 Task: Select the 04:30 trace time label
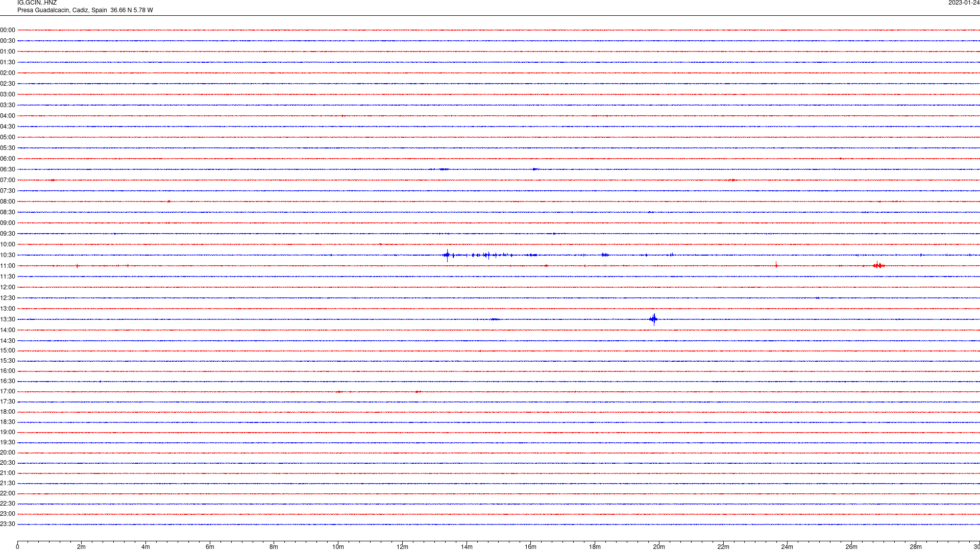pos(8,127)
